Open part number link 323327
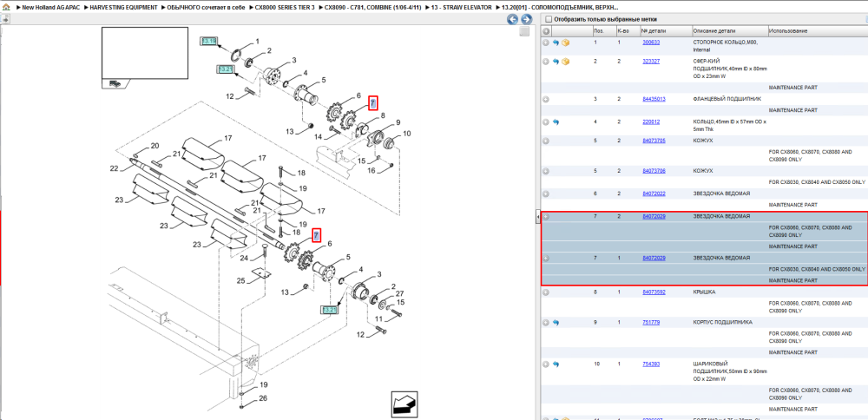 pyautogui.click(x=650, y=62)
